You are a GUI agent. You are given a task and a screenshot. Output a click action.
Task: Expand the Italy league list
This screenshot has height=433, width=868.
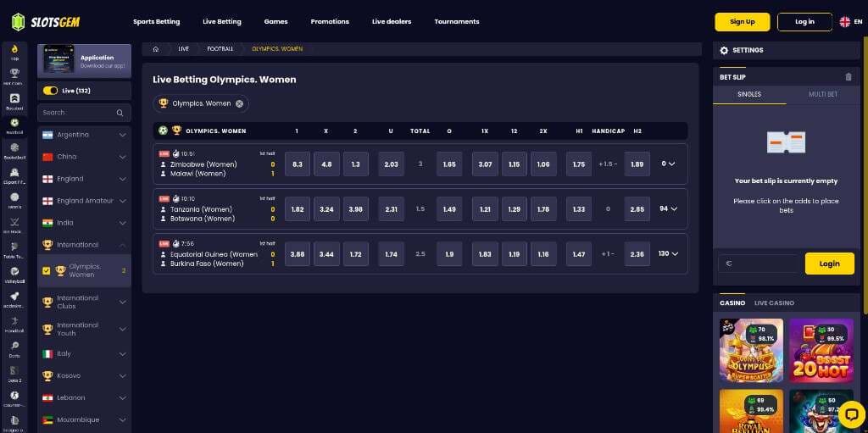122,354
